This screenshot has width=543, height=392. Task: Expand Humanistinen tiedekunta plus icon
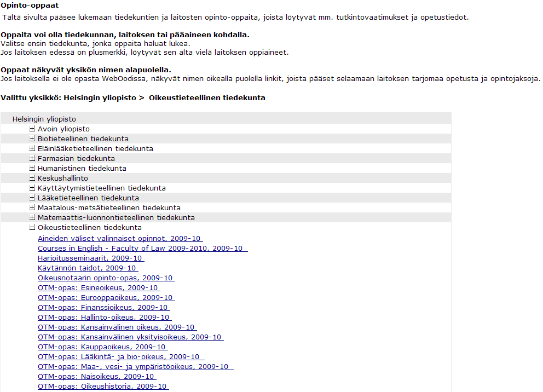pos(32,168)
